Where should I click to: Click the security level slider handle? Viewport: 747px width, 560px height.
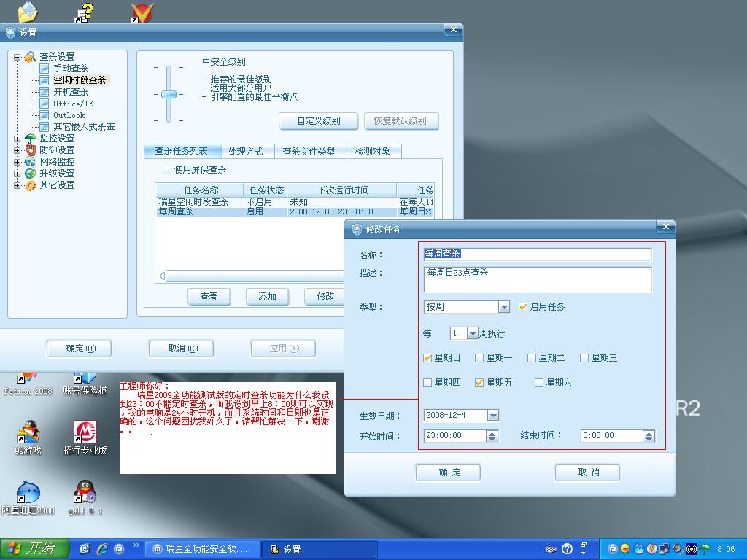pyautogui.click(x=169, y=94)
